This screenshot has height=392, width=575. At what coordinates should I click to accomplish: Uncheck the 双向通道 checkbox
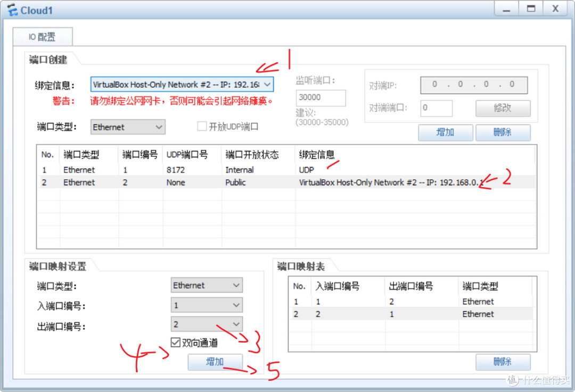click(x=176, y=342)
